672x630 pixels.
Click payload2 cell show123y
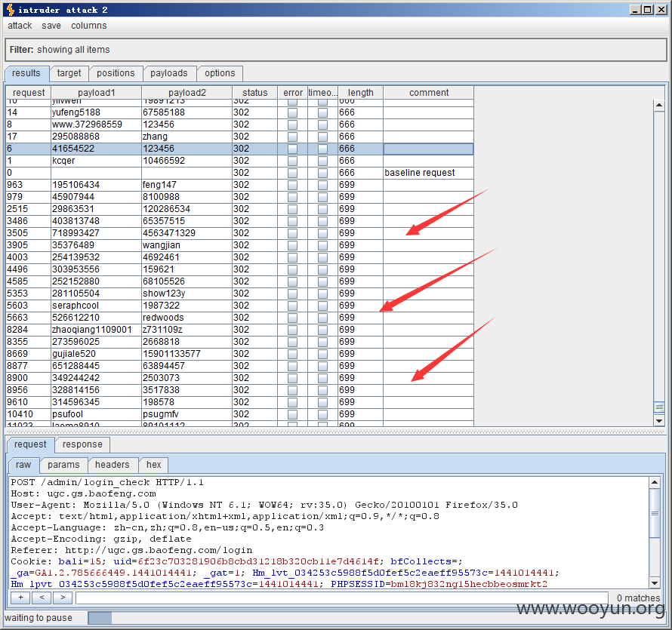pyautogui.click(x=186, y=293)
